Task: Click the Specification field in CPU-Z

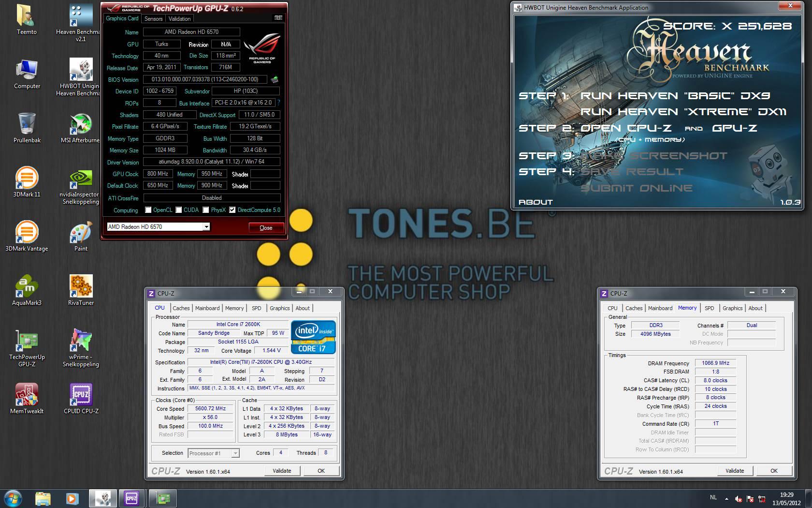Action: pos(261,362)
